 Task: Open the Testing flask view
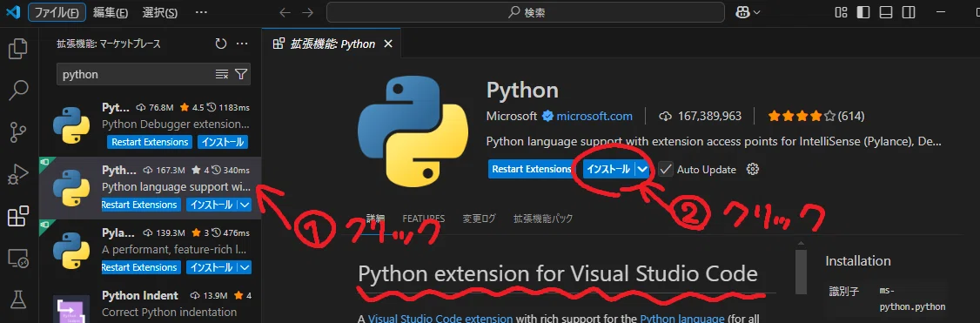17,299
